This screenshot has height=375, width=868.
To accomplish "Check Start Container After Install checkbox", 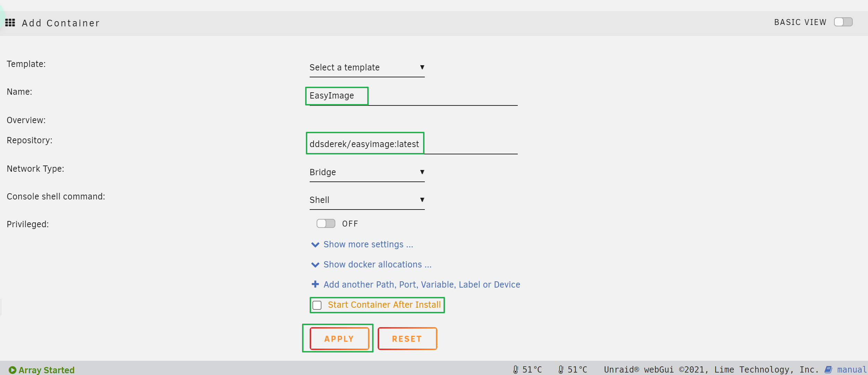I will coord(317,305).
